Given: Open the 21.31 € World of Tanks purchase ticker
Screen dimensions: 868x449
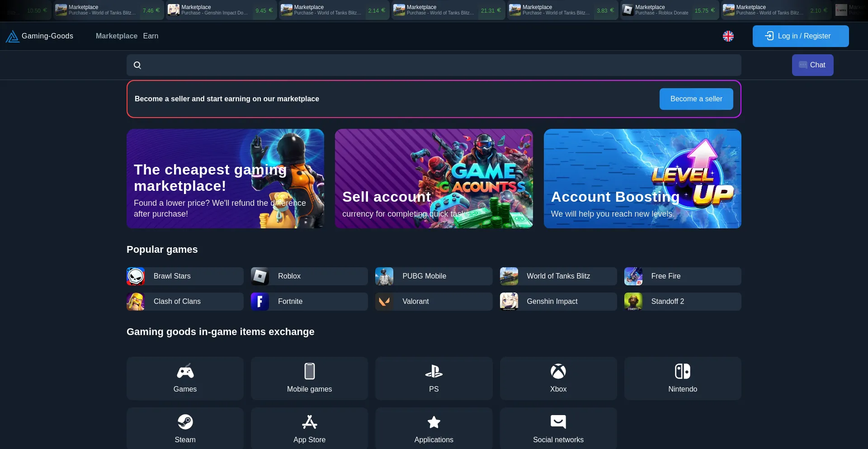Looking at the screenshot, I should pyautogui.click(x=448, y=10).
